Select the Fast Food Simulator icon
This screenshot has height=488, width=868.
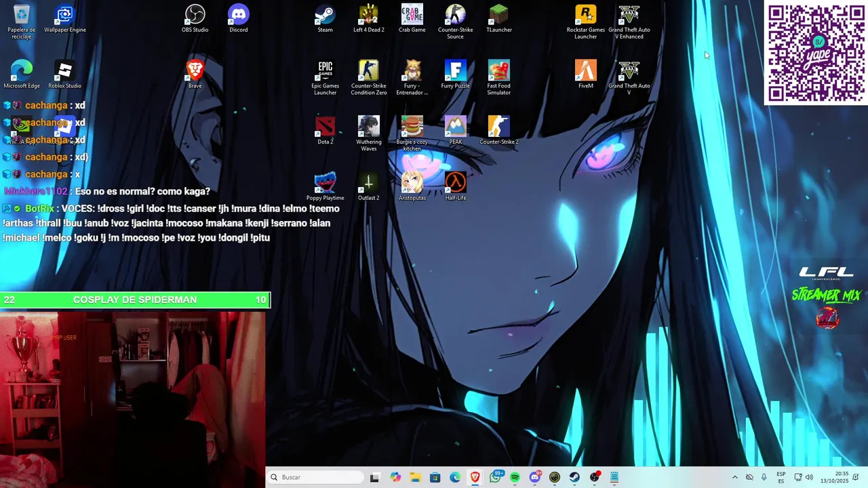[x=499, y=77]
